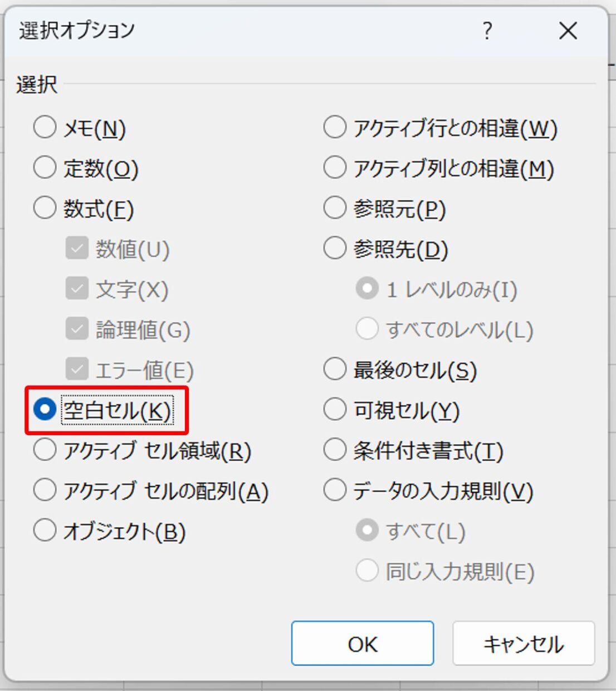Select the メモ(N) radio button
The image size is (616, 691).
[x=45, y=128]
